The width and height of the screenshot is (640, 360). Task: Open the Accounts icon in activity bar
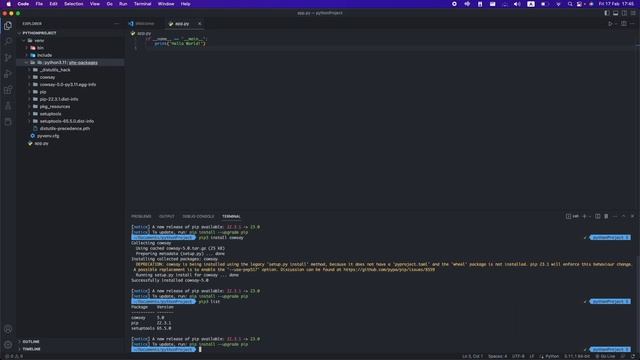(8, 329)
